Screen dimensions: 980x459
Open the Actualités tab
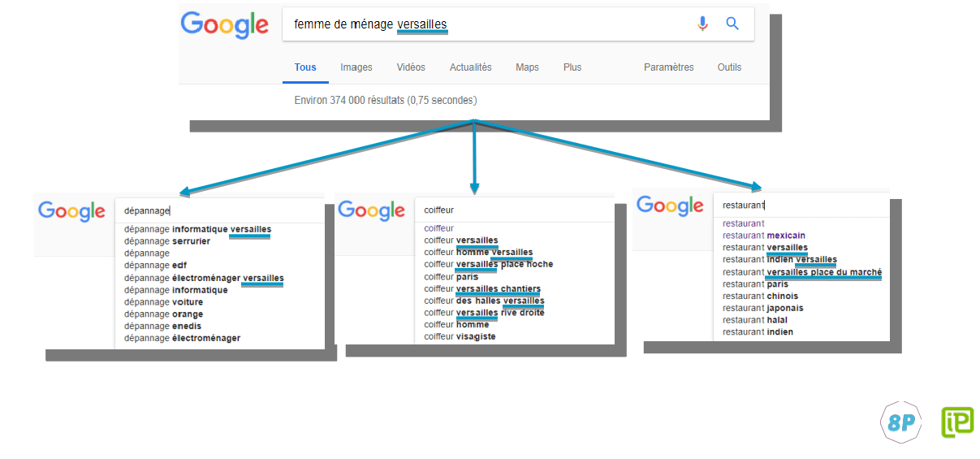pos(471,67)
